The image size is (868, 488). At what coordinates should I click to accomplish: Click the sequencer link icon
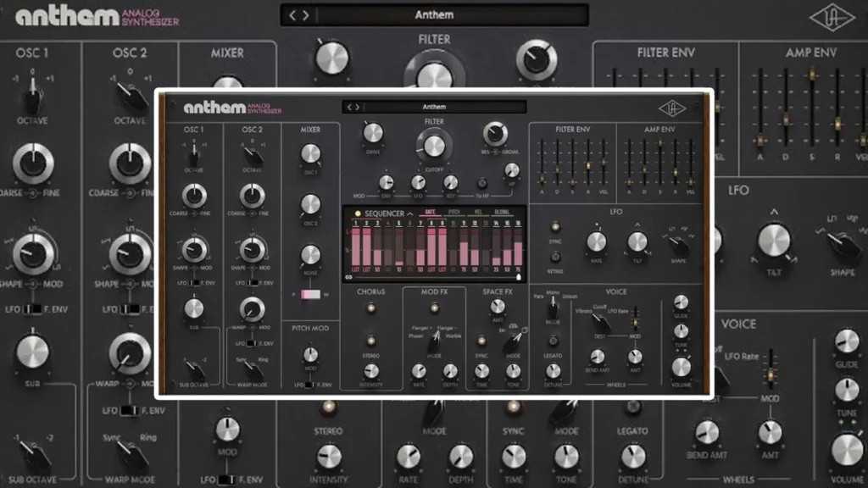(x=348, y=277)
